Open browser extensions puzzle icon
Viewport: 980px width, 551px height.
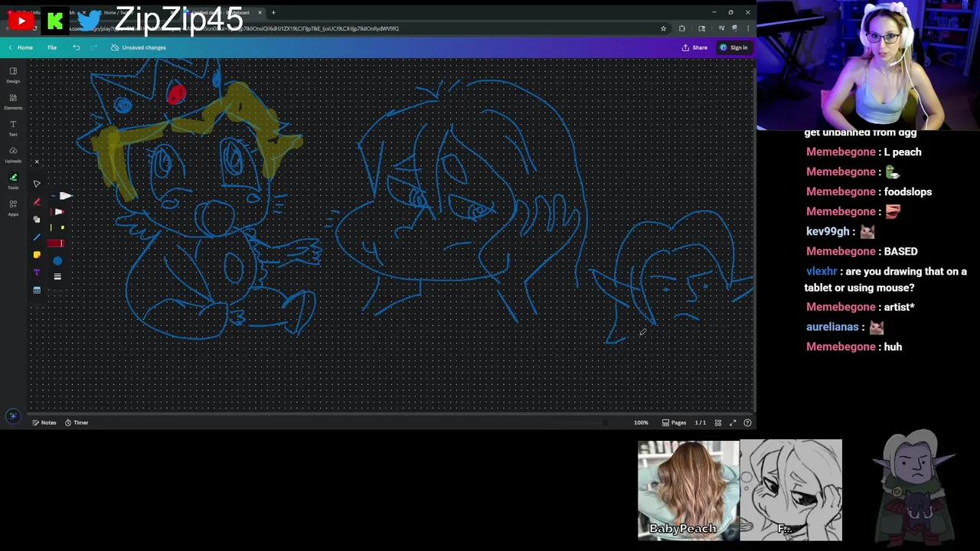point(682,28)
